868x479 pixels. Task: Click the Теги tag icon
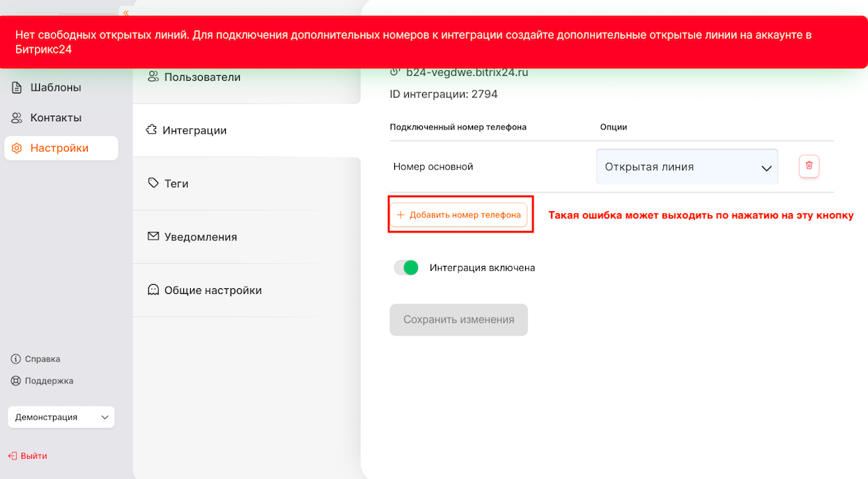[x=153, y=183]
